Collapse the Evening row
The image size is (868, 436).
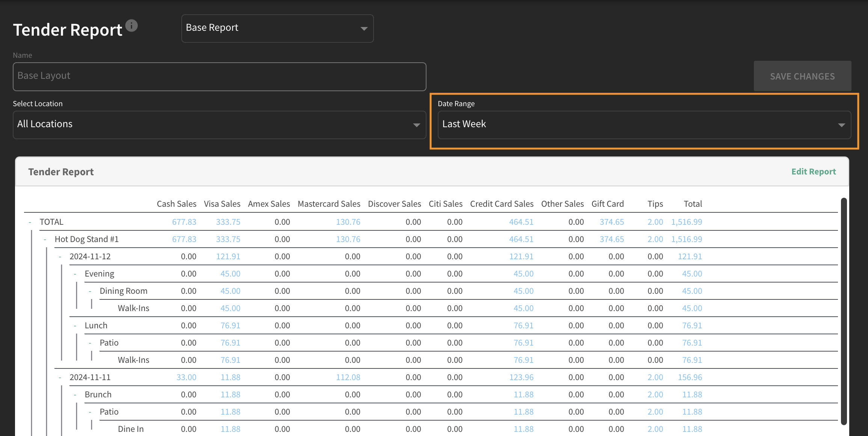75,274
